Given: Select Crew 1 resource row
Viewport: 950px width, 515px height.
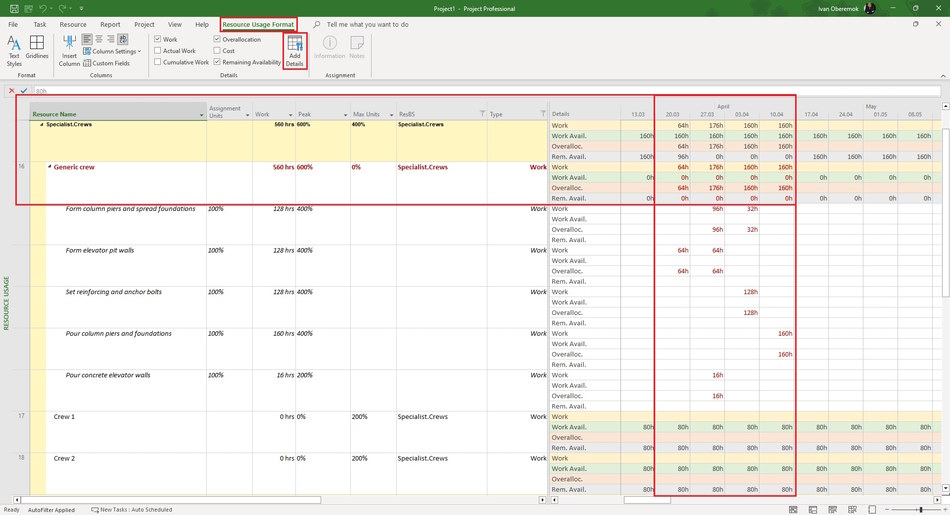Looking at the screenshot, I should [x=64, y=417].
